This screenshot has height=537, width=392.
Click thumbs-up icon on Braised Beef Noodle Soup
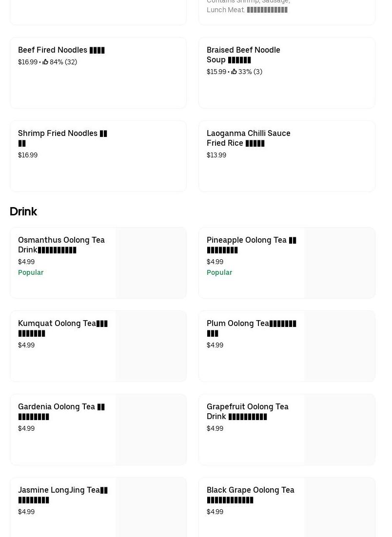(x=234, y=72)
